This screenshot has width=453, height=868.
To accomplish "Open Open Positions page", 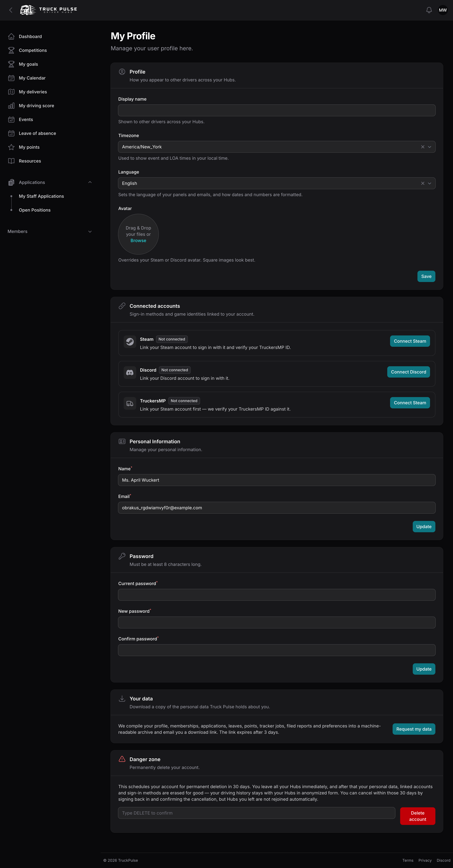I will 35,210.
